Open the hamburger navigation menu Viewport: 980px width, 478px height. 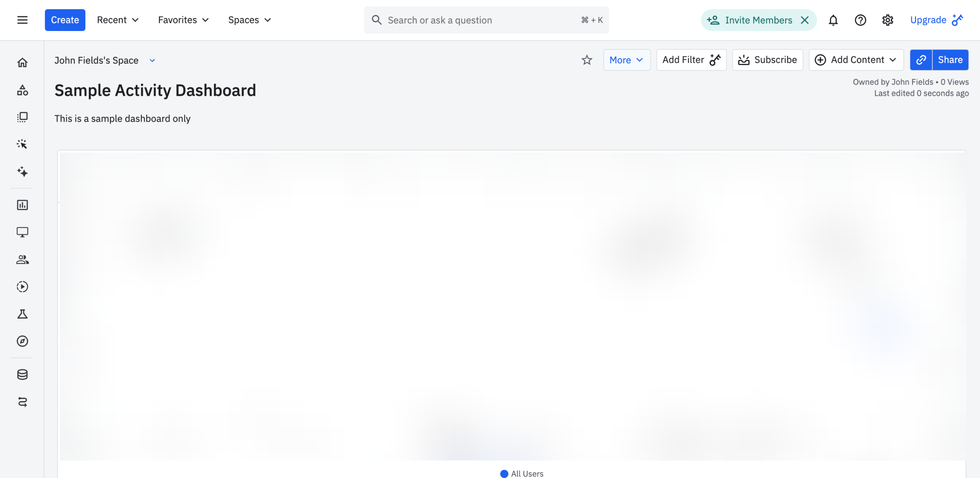(x=22, y=20)
